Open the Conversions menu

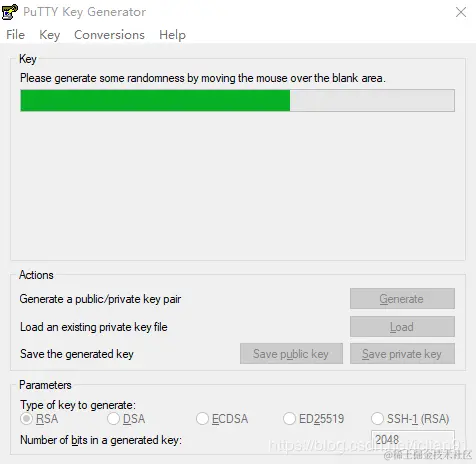click(109, 35)
